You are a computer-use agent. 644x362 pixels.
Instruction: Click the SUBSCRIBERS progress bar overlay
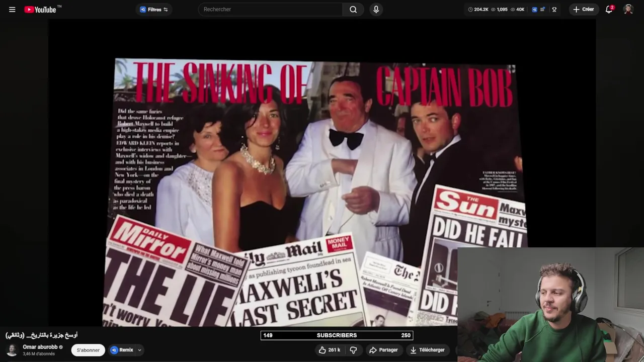pyautogui.click(x=337, y=335)
